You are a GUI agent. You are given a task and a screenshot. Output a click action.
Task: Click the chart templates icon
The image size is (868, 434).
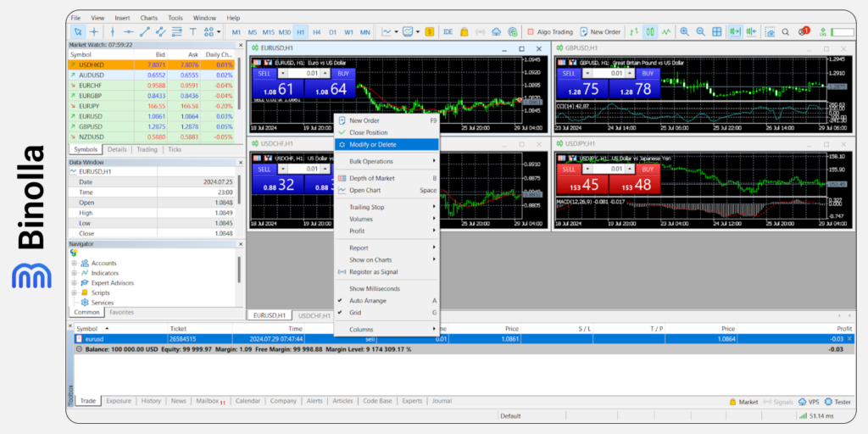(x=408, y=31)
